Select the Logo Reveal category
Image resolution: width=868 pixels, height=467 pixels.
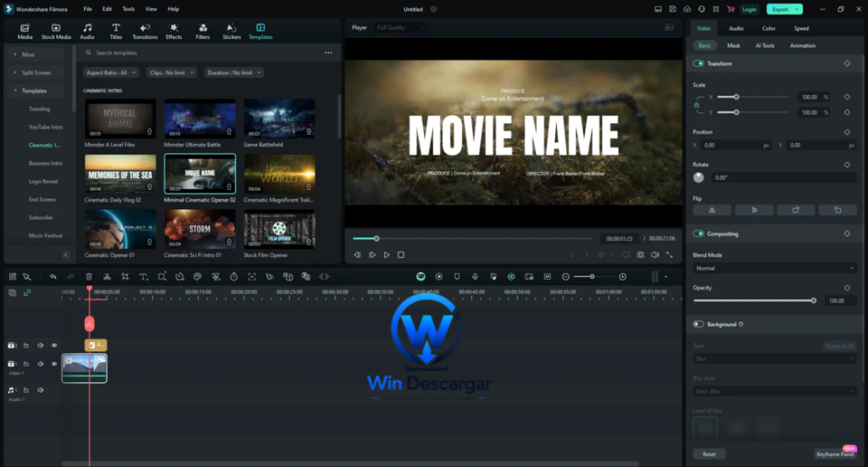point(43,181)
